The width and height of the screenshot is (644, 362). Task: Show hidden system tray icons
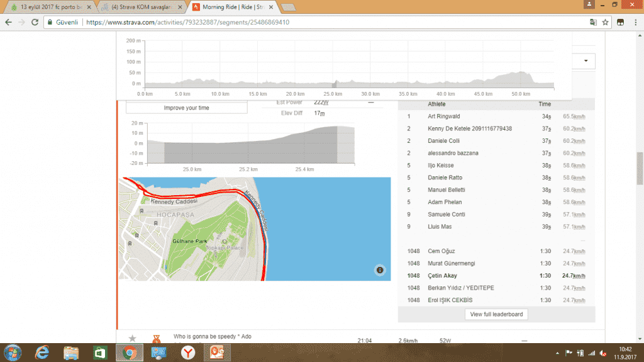pyautogui.click(x=558, y=353)
